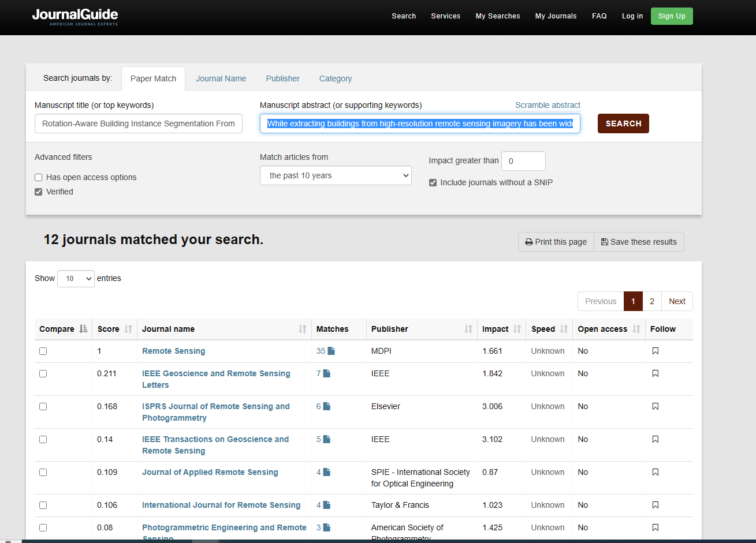Image resolution: width=756 pixels, height=543 pixels.
Task: Click impact value 3.102
Action: (493, 439)
